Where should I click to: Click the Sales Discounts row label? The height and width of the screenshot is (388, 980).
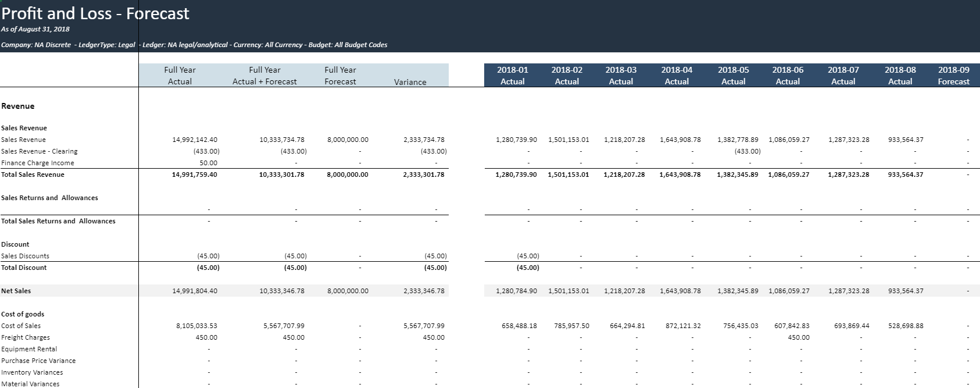26,256
